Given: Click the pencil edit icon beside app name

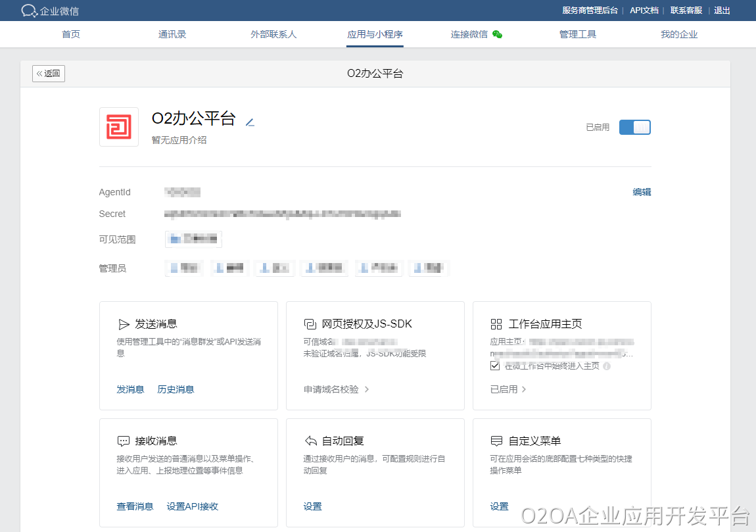Looking at the screenshot, I should point(250,122).
